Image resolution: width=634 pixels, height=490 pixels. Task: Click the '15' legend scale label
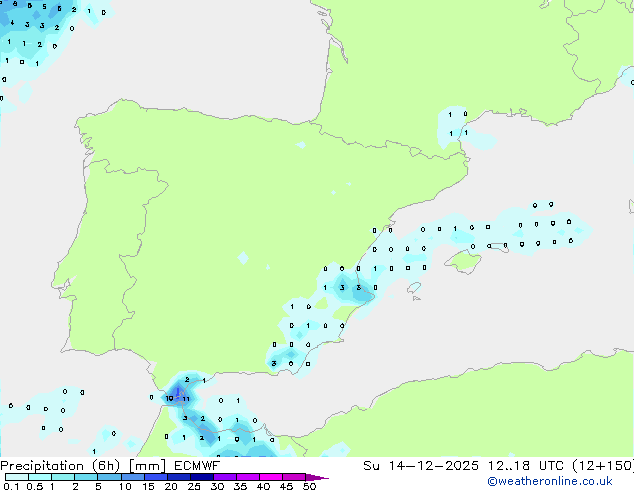pyautogui.click(x=148, y=486)
